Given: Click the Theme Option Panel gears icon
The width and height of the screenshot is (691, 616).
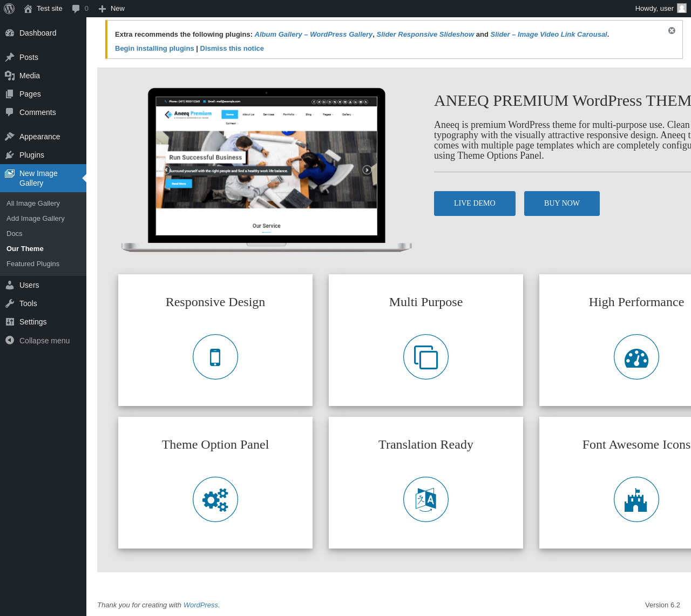Looking at the screenshot, I should (x=215, y=499).
